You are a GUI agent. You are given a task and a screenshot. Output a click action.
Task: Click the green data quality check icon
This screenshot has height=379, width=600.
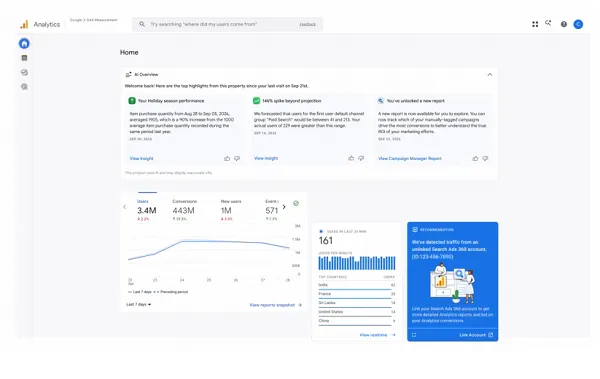click(296, 203)
